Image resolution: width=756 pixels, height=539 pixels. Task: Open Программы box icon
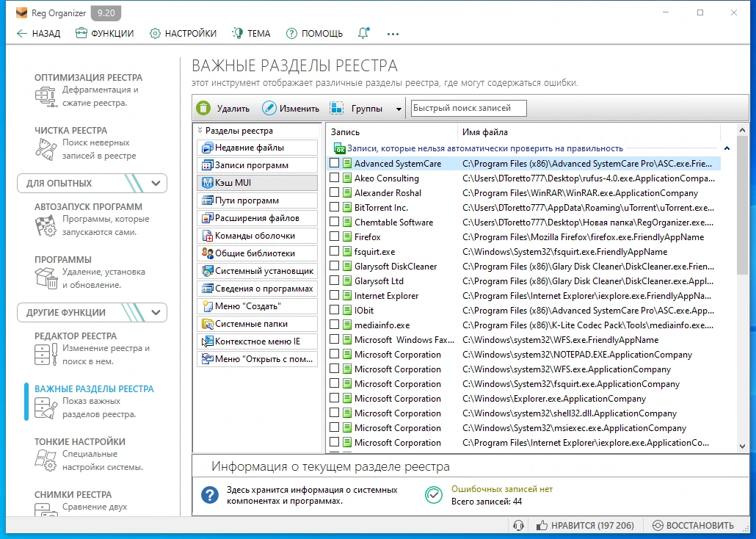[46, 278]
